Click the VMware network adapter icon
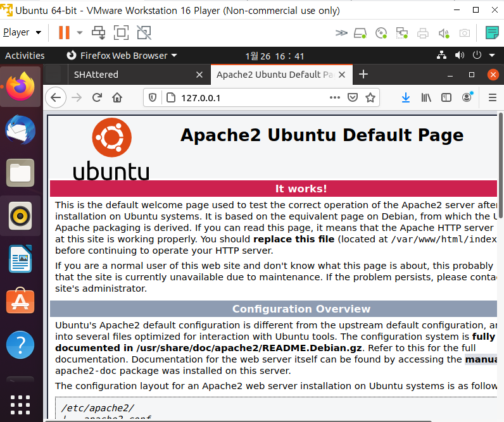 (x=402, y=33)
